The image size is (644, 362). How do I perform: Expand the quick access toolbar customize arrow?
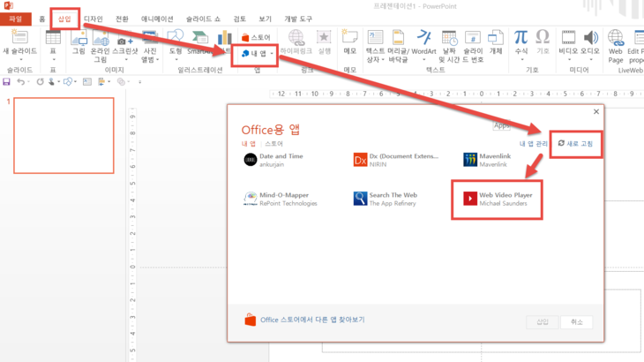(139, 82)
